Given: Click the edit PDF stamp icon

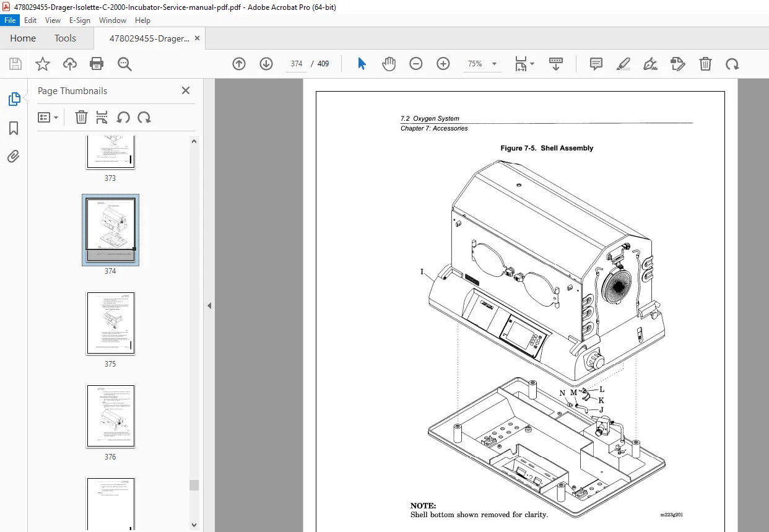Looking at the screenshot, I should tap(678, 64).
